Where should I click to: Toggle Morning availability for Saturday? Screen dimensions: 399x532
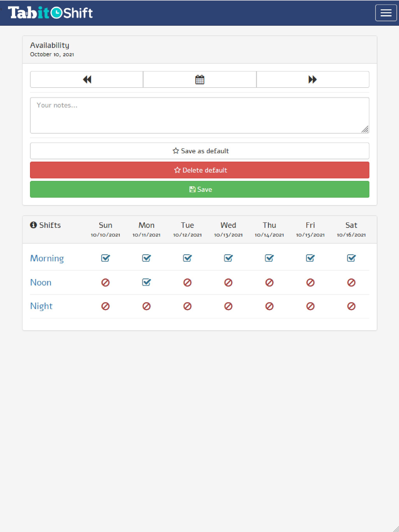[x=351, y=258]
